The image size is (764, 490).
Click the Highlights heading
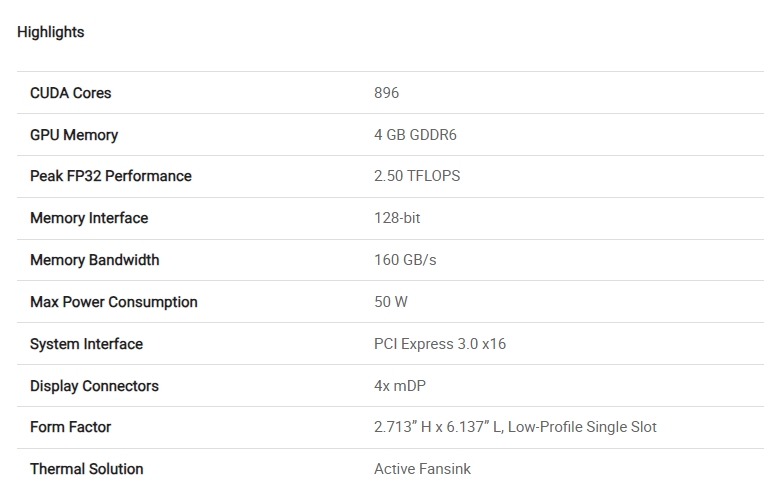(51, 32)
